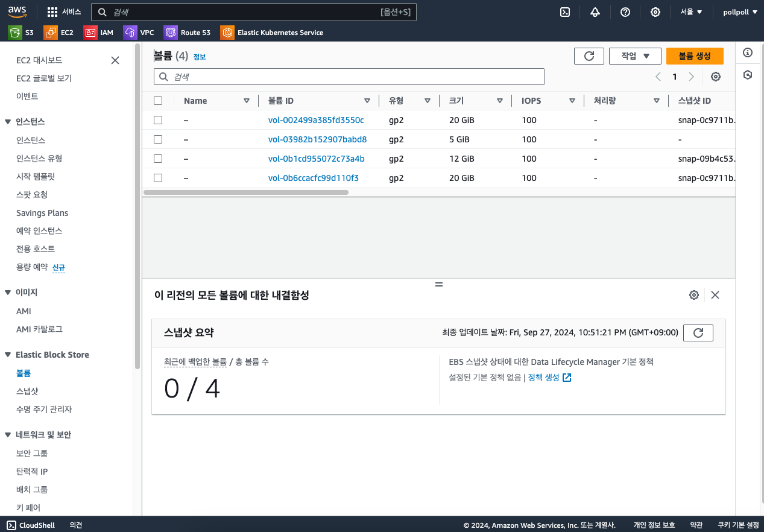The image size is (764, 532).
Task: Open S3 service shortcut
Action: coord(21,33)
